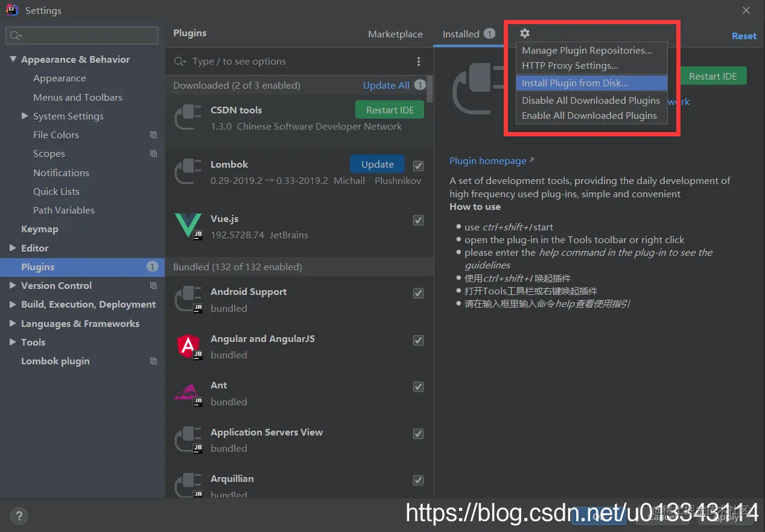
Task: Expand the Languages & Frameworks node
Action: point(13,323)
